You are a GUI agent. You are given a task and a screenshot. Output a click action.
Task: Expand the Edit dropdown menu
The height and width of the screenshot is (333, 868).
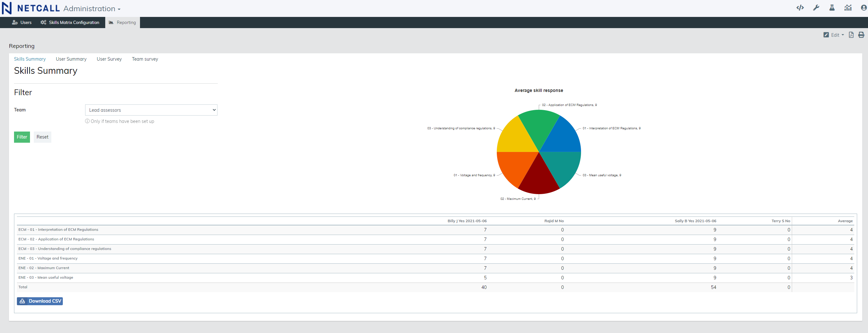834,35
